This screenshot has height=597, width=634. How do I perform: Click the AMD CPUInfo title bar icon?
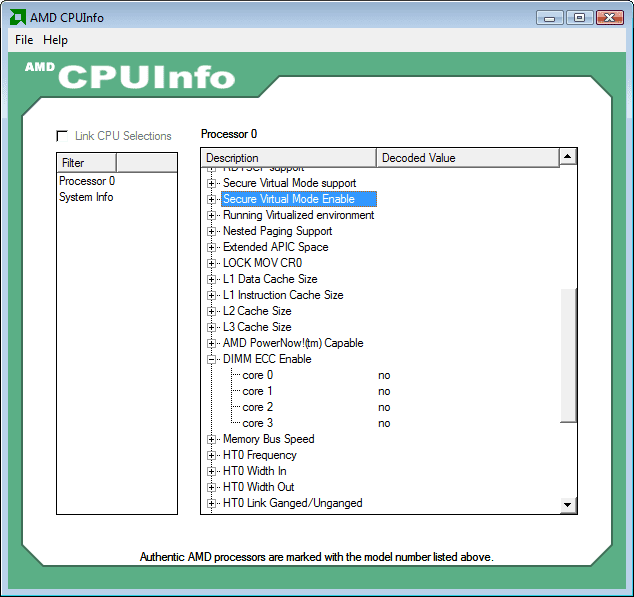[x=18, y=17]
